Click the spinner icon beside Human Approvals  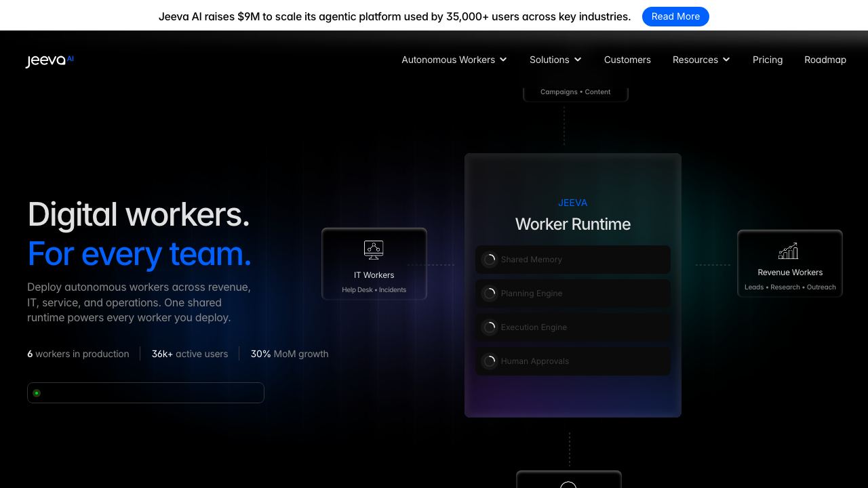coord(490,361)
